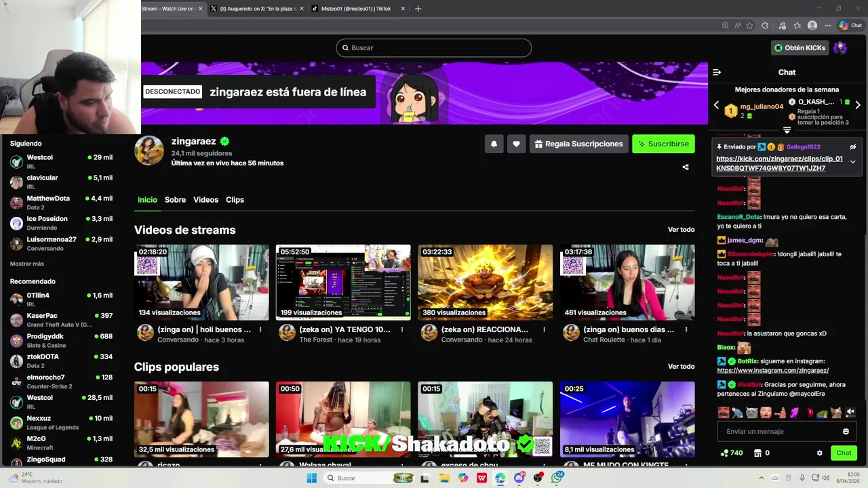Switch to the Inicio tab
This screenshot has height=488, width=868.
pyautogui.click(x=147, y=200)
